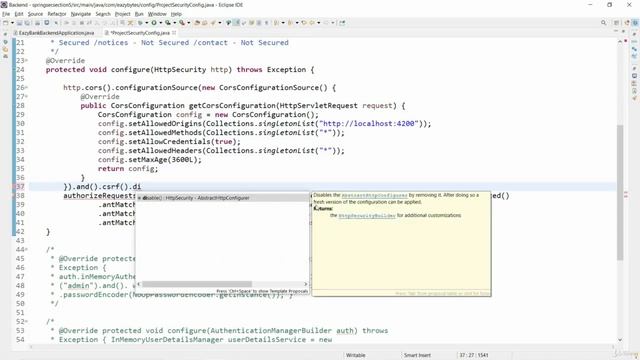Click the Smart Insert status bar field
640x360 pixels.
coord(417,355)
